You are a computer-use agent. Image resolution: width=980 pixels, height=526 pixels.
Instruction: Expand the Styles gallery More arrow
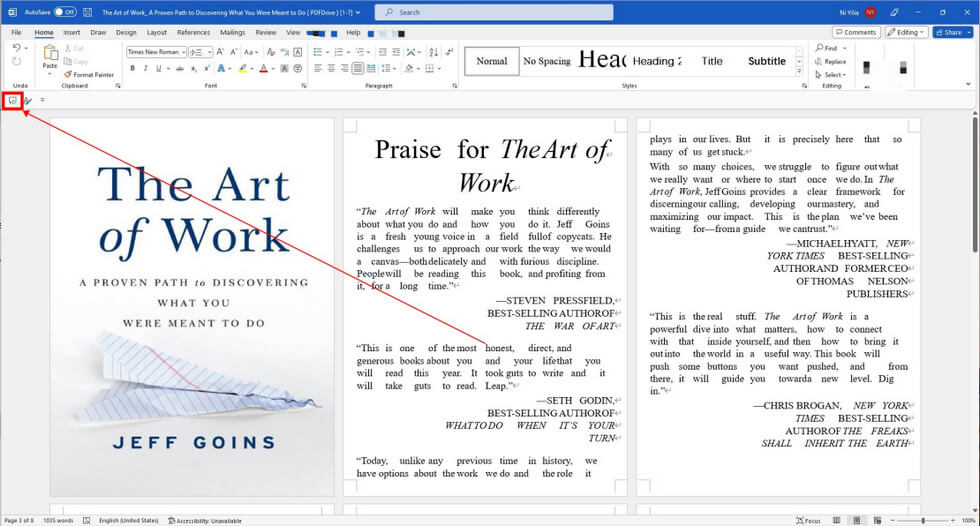tap(799, 72)
